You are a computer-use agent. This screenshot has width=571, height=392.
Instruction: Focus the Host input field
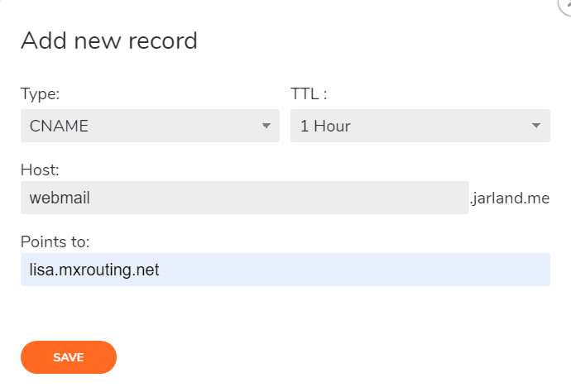coord(244,198)
